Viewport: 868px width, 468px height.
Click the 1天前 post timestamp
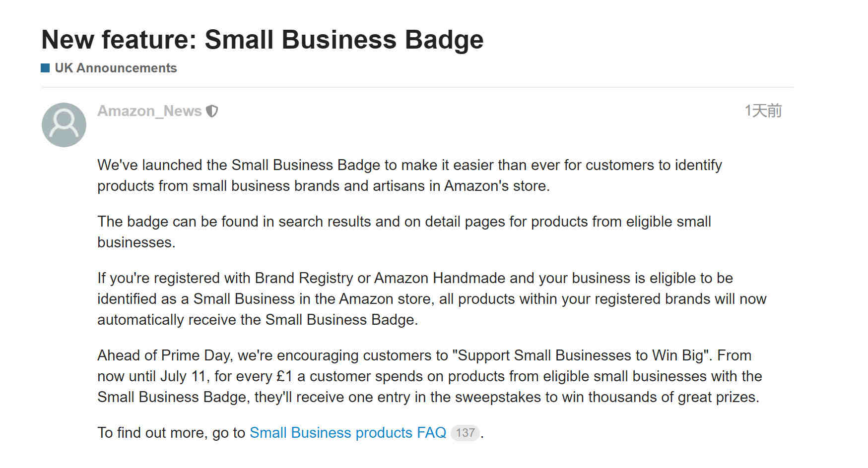pyautogui.click(x=763, y=111)
